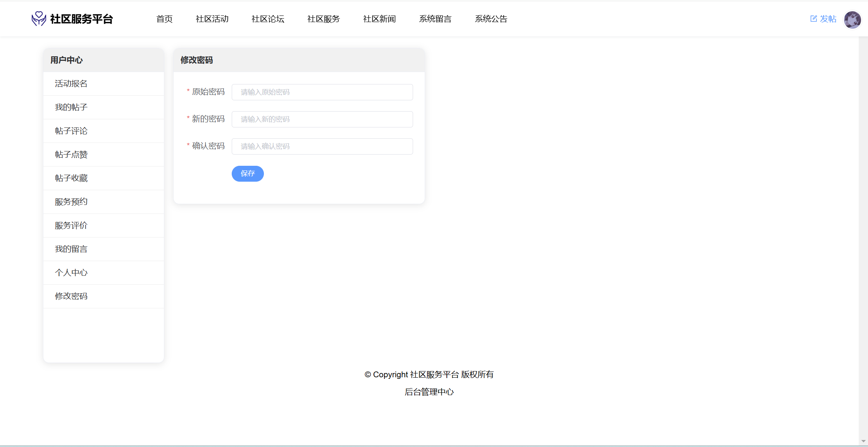This screenshot has width=868, height=447.
Task: View 系统公告 announcements
Action: pyautogui.click(x=491, y=19)
